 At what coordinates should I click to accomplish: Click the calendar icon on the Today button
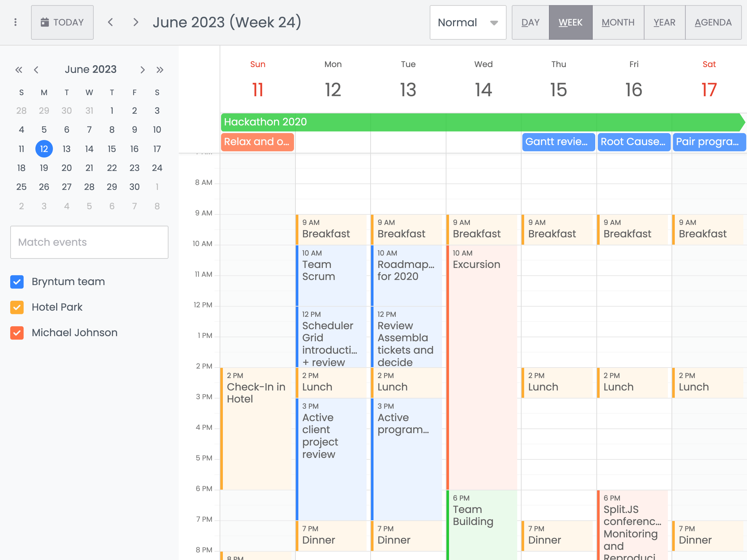point(45,22)
